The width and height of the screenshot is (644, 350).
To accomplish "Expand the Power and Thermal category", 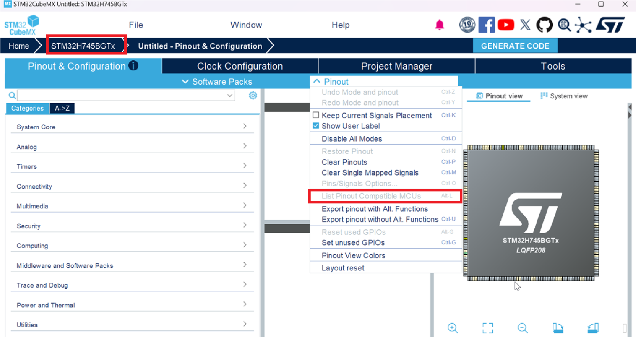I will [x=132, y=305].
